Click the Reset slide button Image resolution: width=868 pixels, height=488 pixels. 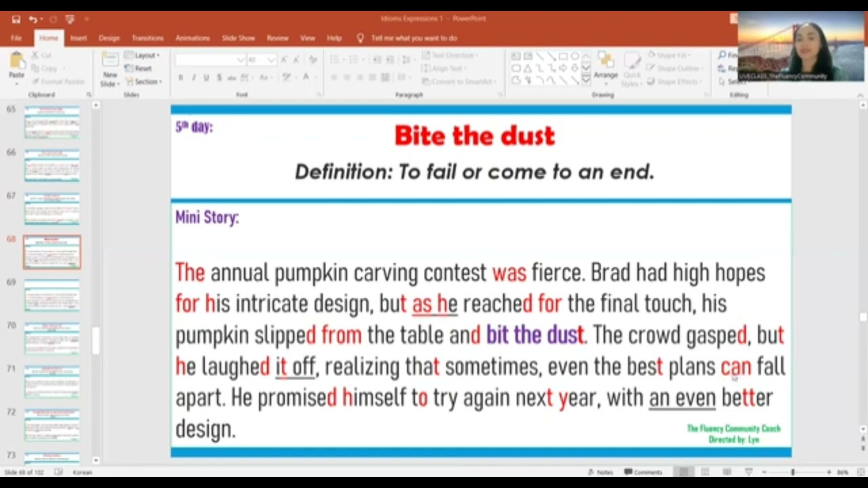pyautogui.click(x=138, y=68)
